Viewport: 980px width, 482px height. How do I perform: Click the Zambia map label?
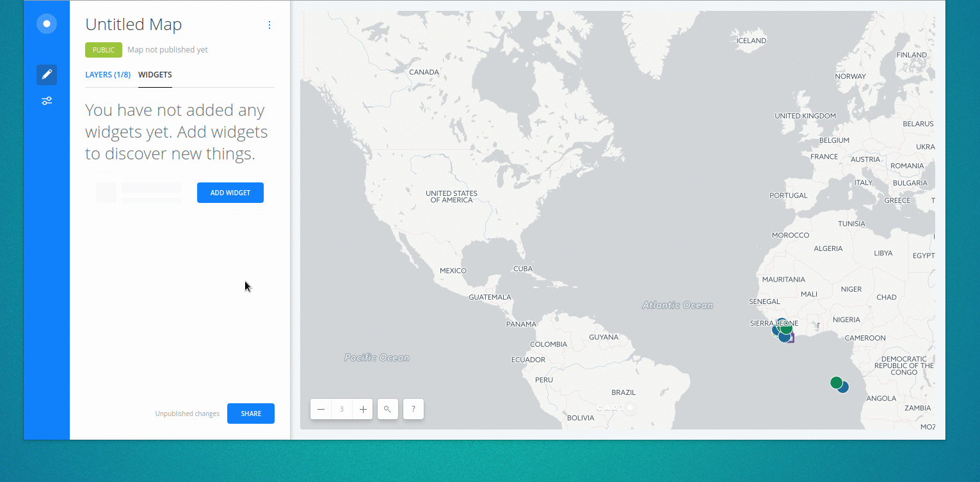(918, 408)
